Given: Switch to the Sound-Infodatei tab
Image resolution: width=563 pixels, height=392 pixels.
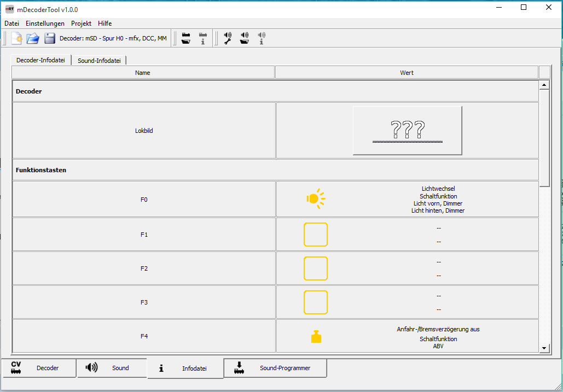Looking at the screenshot, I should tap(99, 61).
